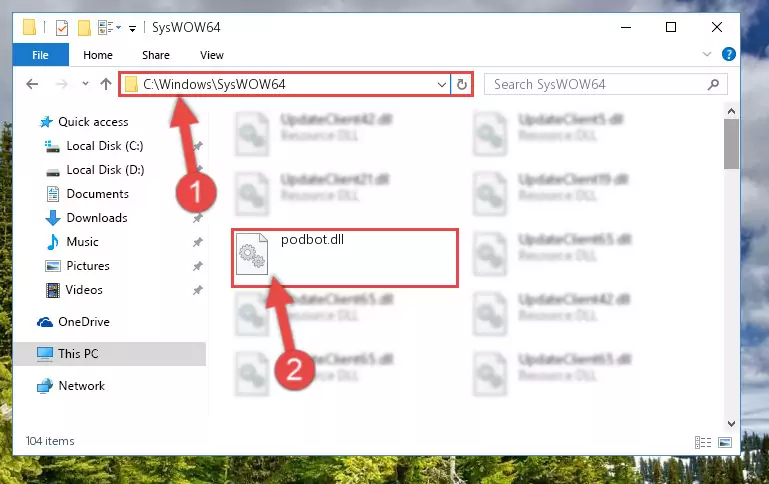Go up one folder level
Screen dimensions: 769x484
click(105, 84)
